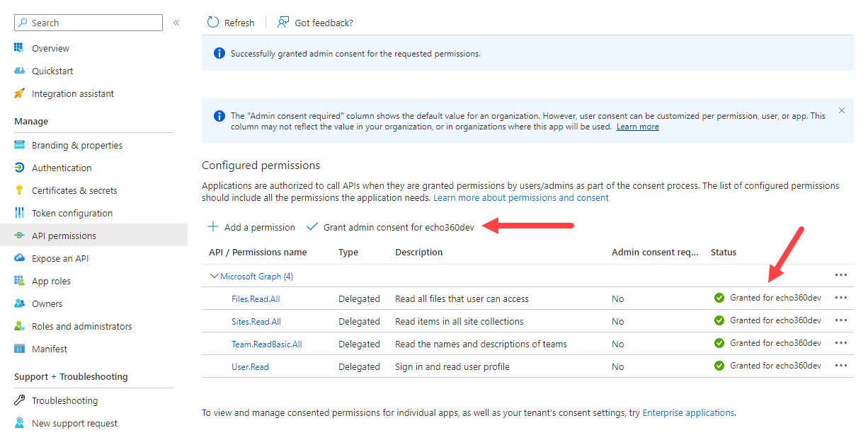Click 'Sign in and read user profile' description
868x435 pixels.
452,366
